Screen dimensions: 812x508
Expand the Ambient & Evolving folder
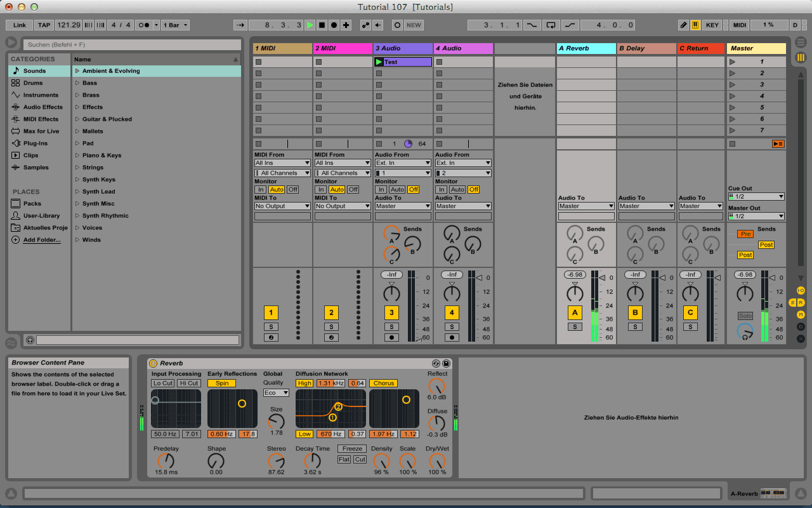pos(77,71)
